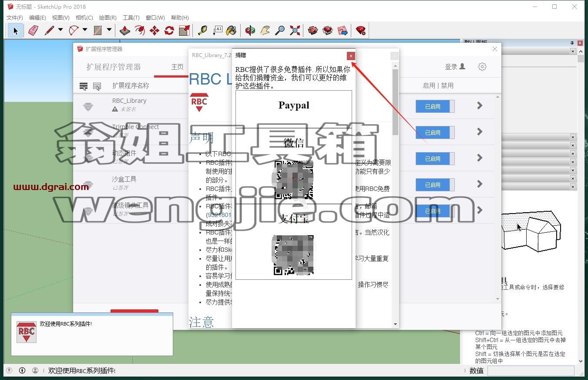Toggle the 已启用 switch for Trimble Connect

tap(435, 132)
